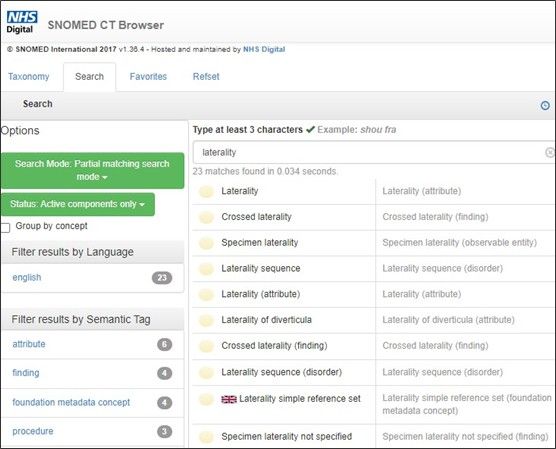556x449 pixels.
Task: Open the Status: Active components only dropdown
Action: coord(78,204)
